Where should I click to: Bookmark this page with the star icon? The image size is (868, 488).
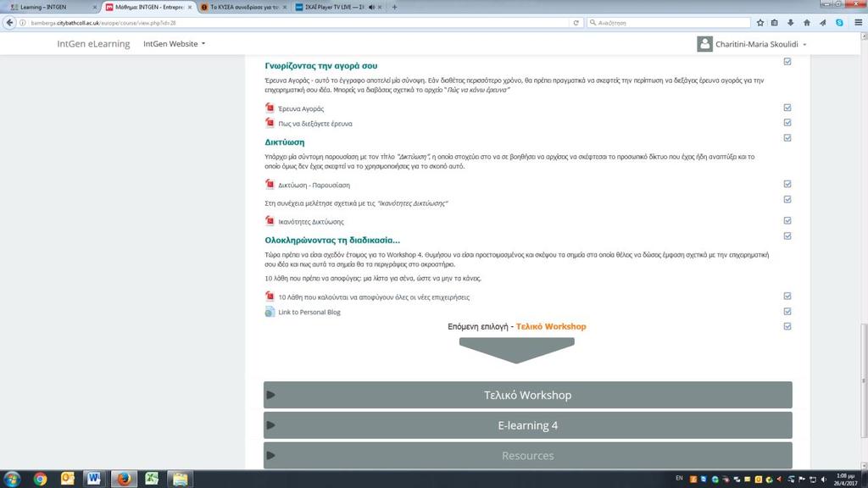(x=760, y=23)
